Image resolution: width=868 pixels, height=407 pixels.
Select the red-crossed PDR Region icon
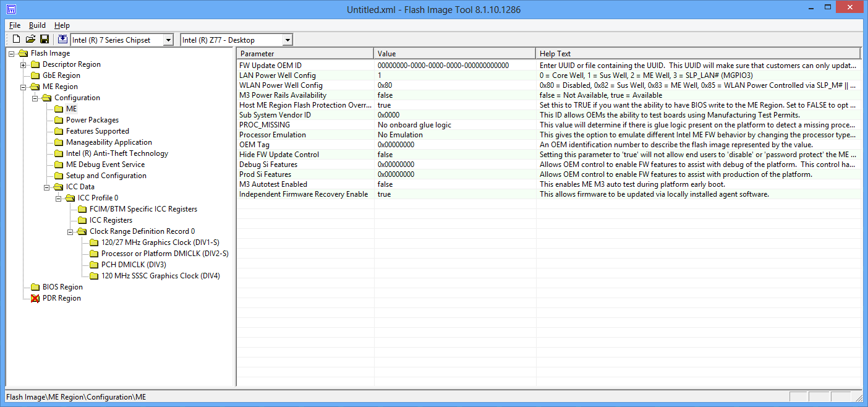34,298
